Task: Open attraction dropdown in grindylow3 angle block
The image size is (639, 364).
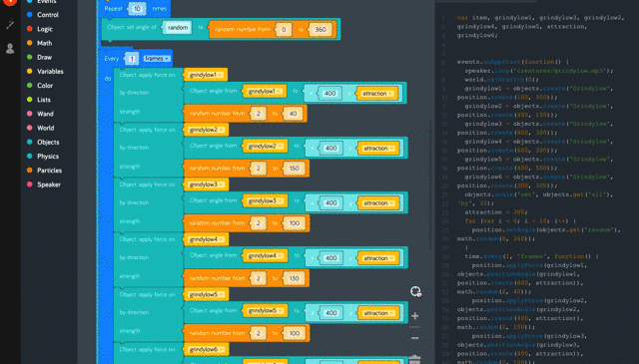Action: click(378, 203)
